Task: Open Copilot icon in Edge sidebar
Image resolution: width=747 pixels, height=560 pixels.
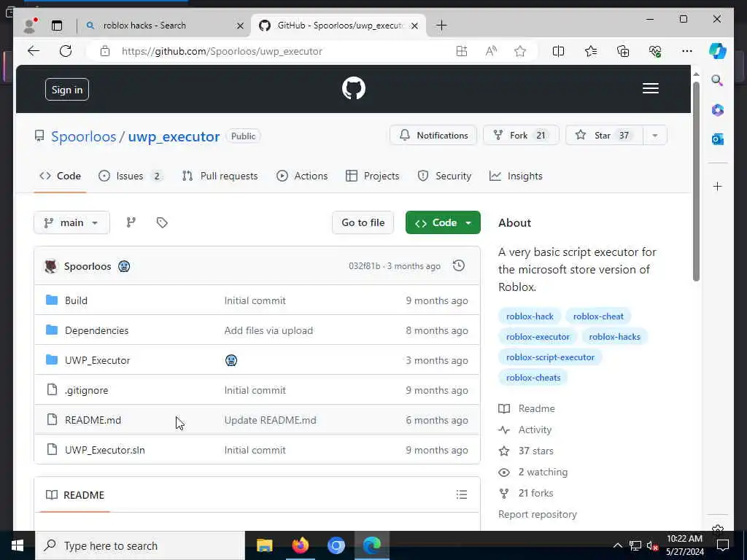Action: point(718,51)
